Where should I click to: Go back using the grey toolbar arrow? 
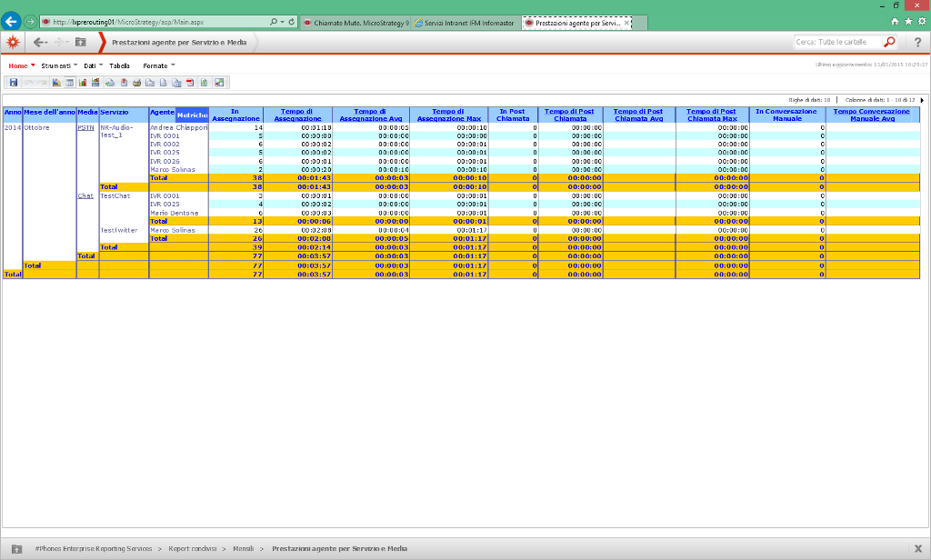click(x=38, y=42)
